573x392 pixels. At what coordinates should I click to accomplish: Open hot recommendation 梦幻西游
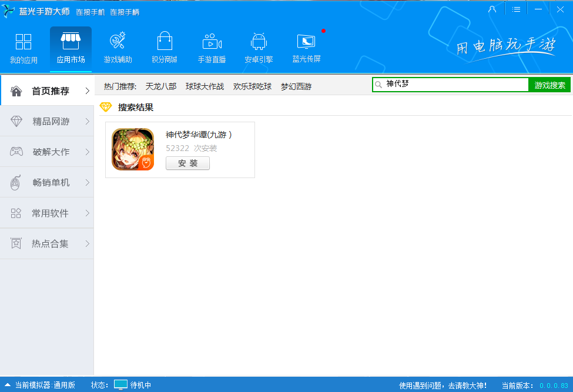(x=296, y=86)
